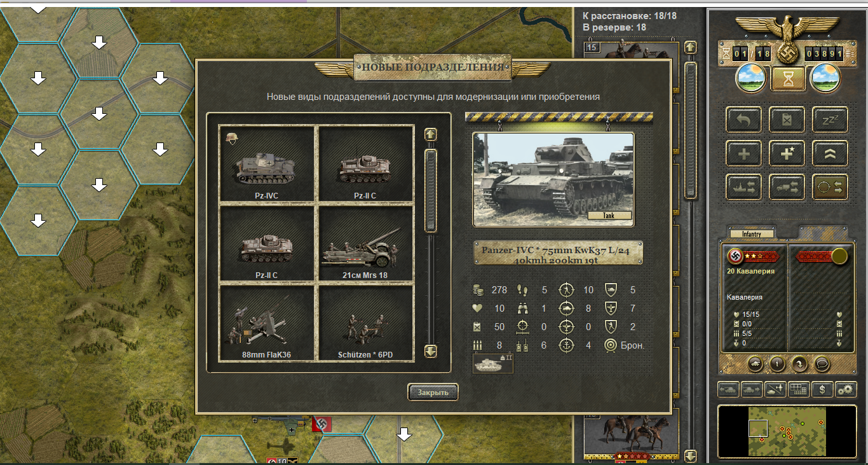Select the upper Pz-II C unit card
The image size is (868, 465).
pos(365,164)
